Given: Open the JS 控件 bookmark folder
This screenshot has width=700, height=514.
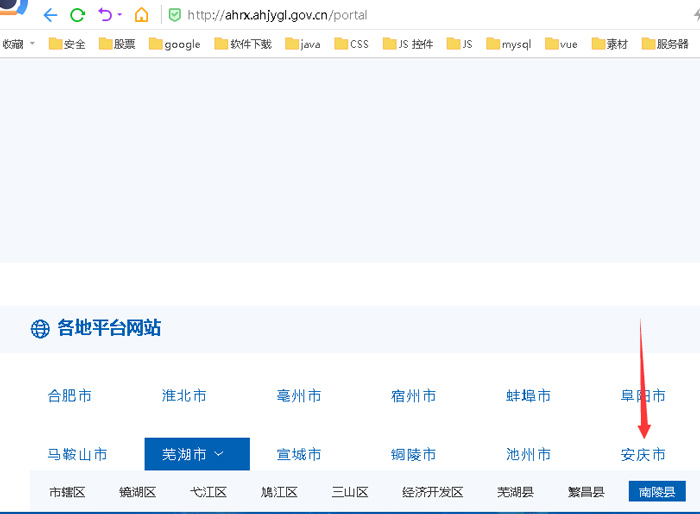Looking at the screenshot, I should tap(408, 44).
